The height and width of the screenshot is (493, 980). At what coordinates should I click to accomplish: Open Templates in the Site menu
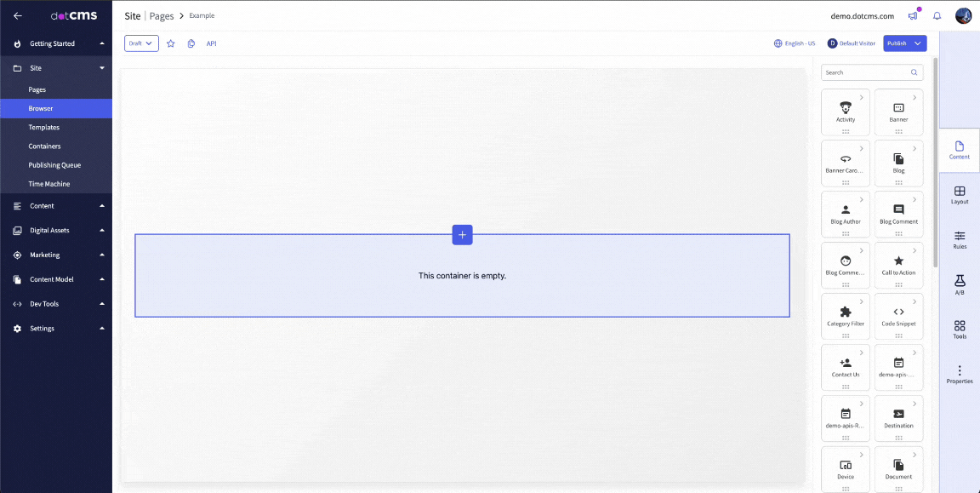(44, 128)
